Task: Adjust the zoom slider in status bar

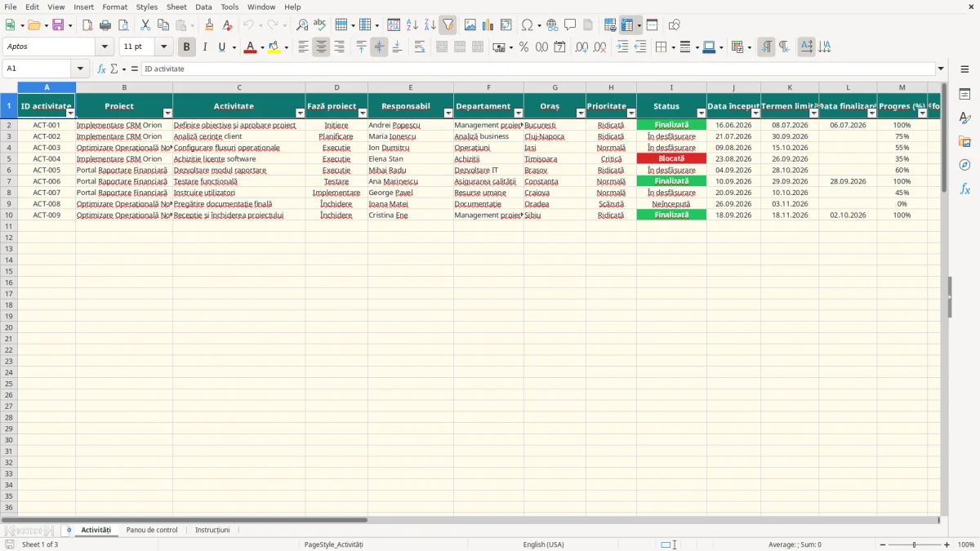Action: pyautogui.click(x=914, y=544)
